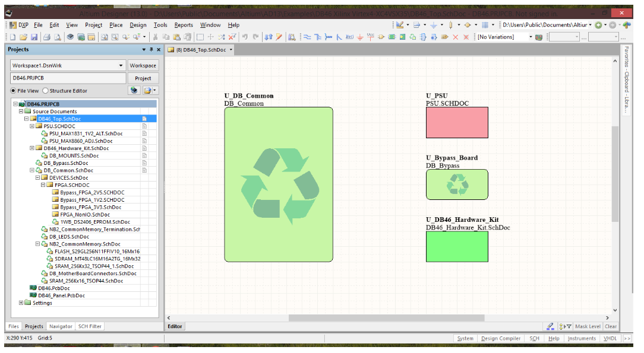This screenshot has height=353, width=644.
Task: Select the Place Sheet Symbol tool
Action: [x=392, y=36]
